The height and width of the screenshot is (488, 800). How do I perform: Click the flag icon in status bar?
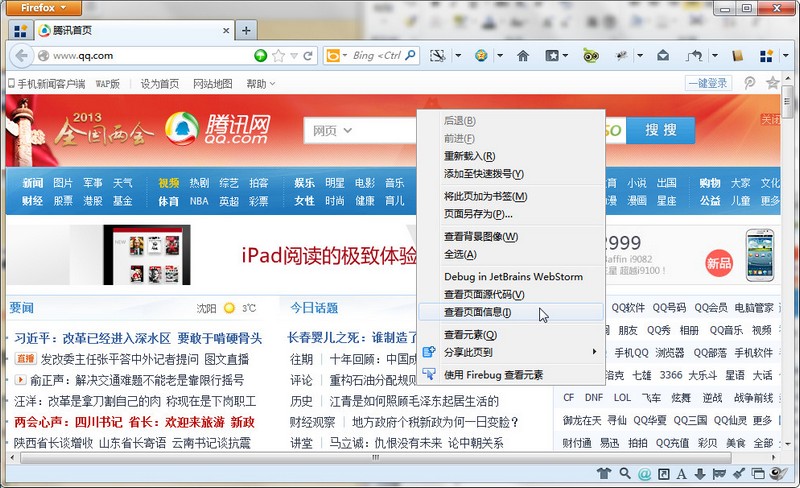(x=719, y=474)
